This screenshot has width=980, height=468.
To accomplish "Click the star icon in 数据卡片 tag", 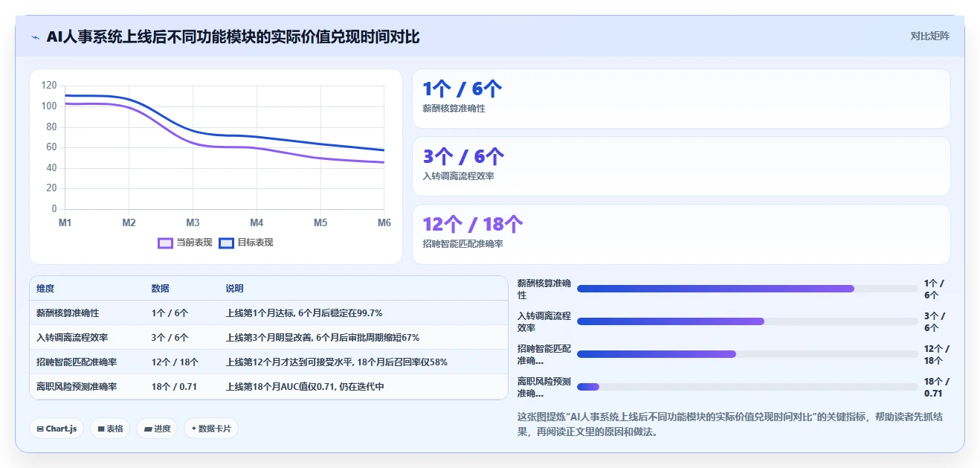I will tap(193, 429).
